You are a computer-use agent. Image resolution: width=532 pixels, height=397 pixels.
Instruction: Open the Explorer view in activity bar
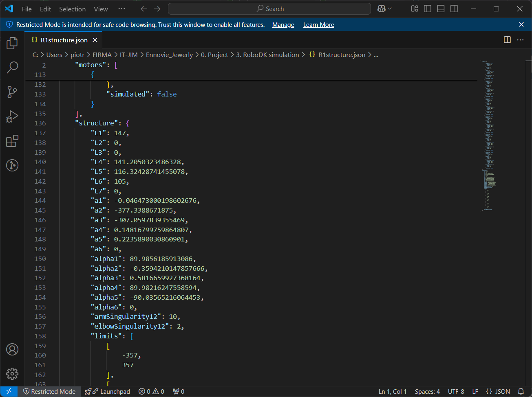12,43
